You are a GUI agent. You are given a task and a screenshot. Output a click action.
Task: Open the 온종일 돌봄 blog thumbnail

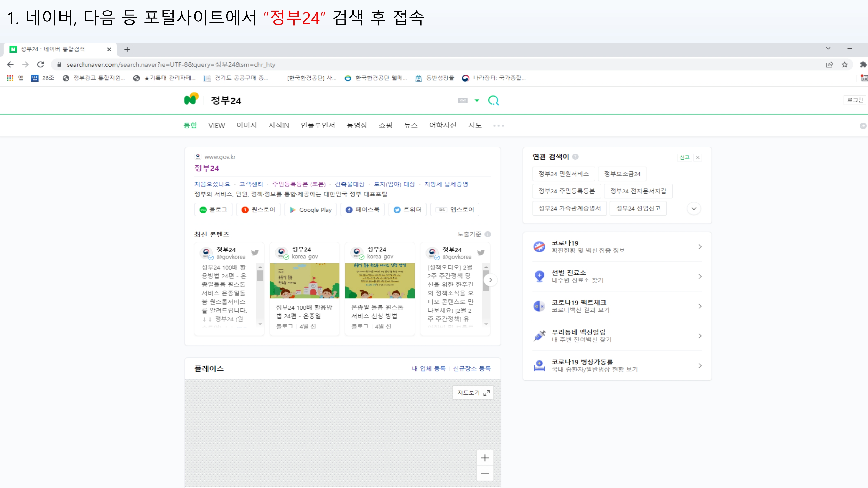[x=380, y=280]
